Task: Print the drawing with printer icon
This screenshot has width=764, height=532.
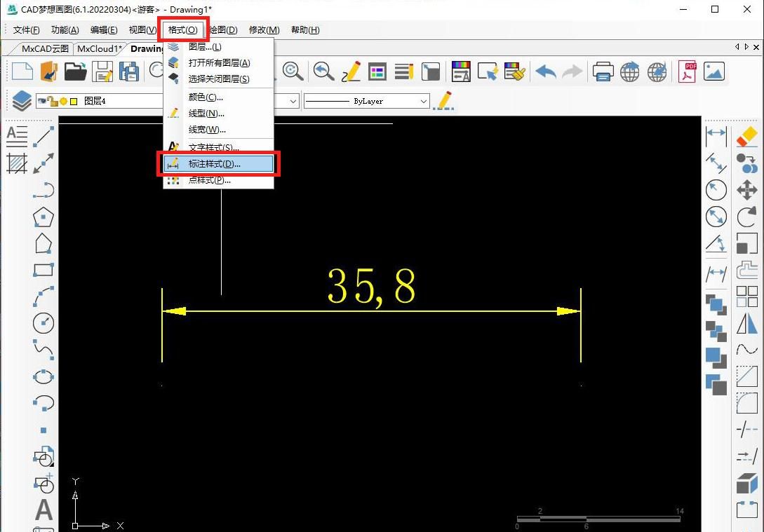Action: (603, 71)
